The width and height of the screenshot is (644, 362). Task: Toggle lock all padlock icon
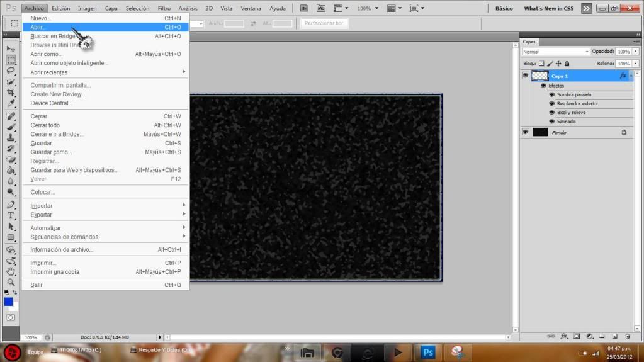567,64
